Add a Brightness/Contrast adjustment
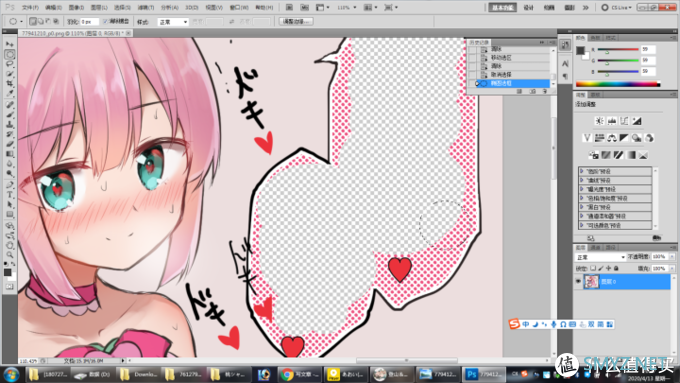The height and width of the screenshot is (383, 680). tap(599, 121)
